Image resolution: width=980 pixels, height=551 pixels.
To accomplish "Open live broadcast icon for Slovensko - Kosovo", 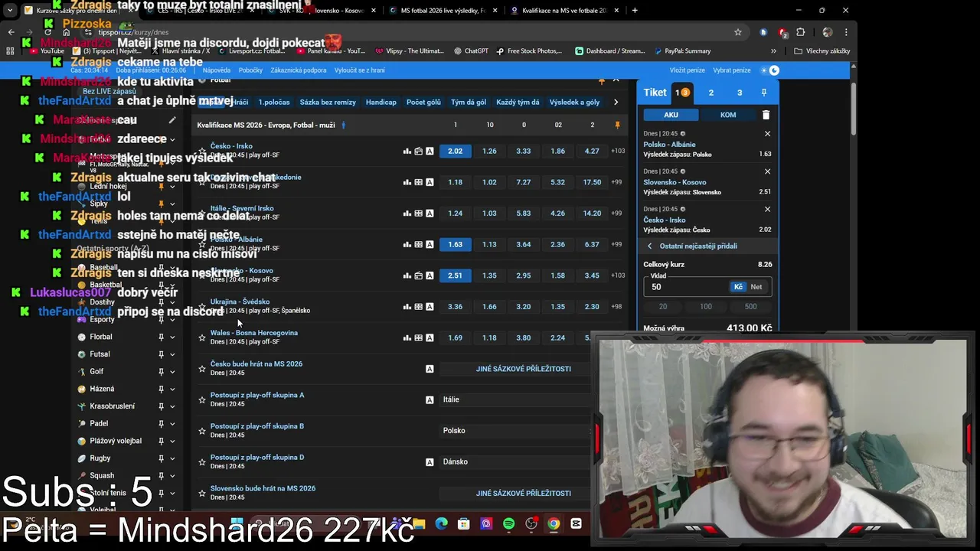I will pyautogui.click(x=419, y=275).
